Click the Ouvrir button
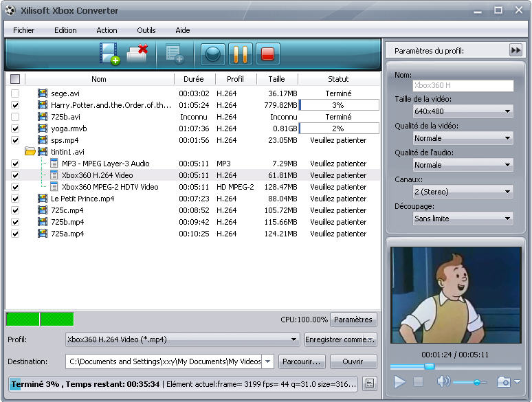This screenshot has height=402, width=532. point(353,361)
